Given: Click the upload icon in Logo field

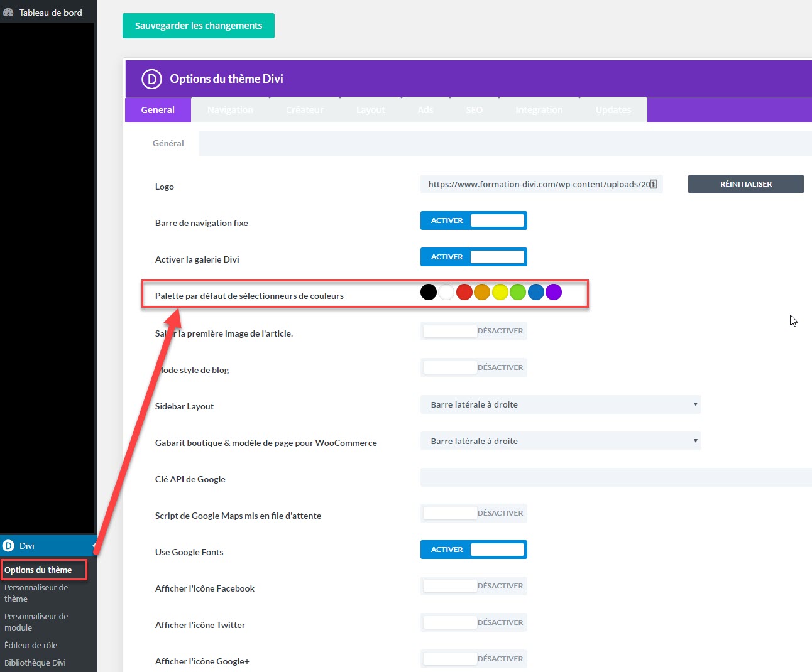Looking at the screenshot, I should [653, 184].
